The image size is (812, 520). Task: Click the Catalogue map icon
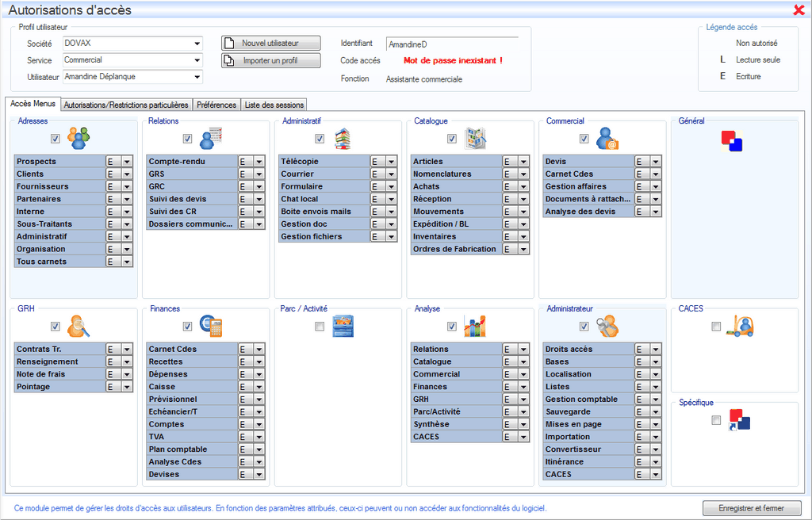coord(475,138)
